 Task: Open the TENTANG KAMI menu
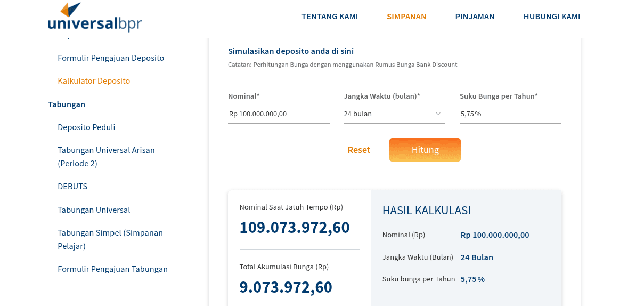pyautogui.click(x=330, y=17)
